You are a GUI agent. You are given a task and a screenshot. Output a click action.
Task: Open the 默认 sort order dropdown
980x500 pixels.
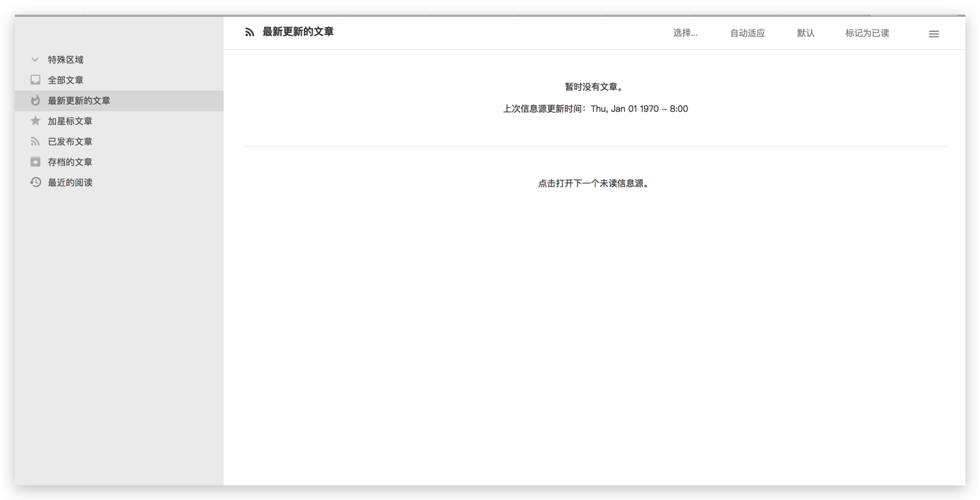pyautogui.click(x=805, y=33)
